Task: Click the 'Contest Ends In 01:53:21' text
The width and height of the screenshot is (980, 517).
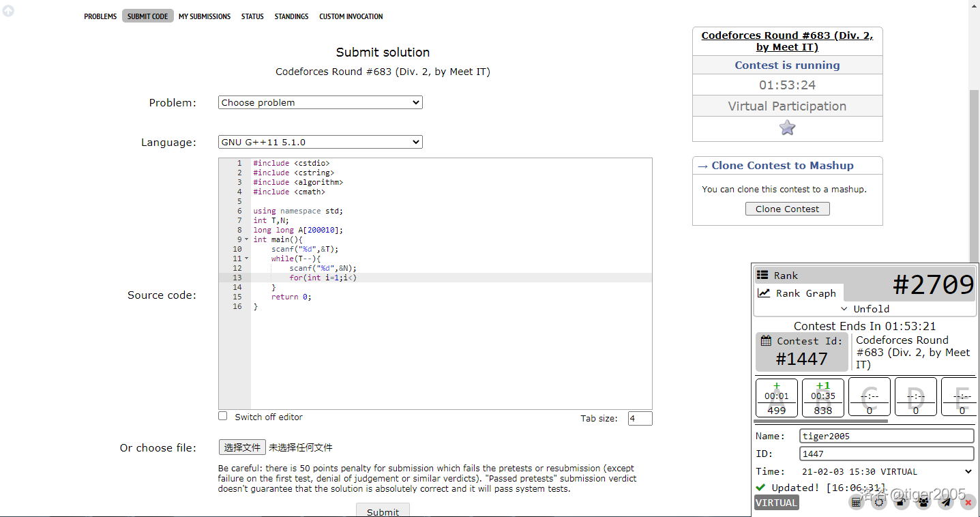Action: tap(865, 326)
